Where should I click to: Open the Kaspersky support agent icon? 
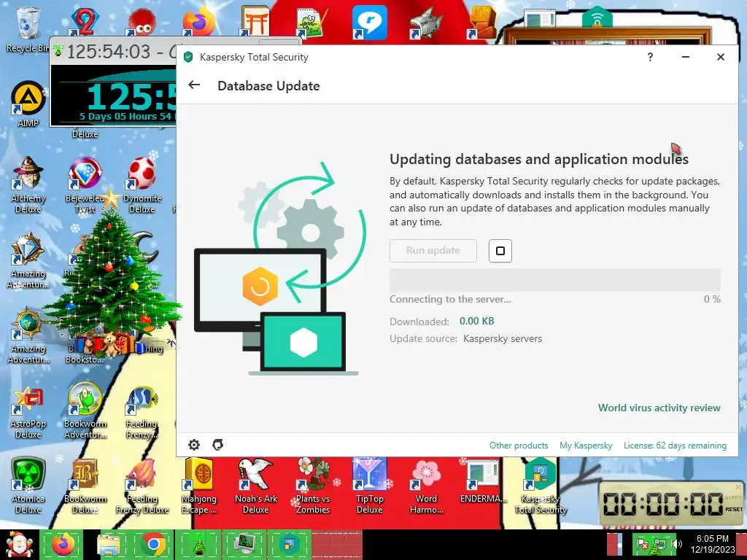pos(217,445)
